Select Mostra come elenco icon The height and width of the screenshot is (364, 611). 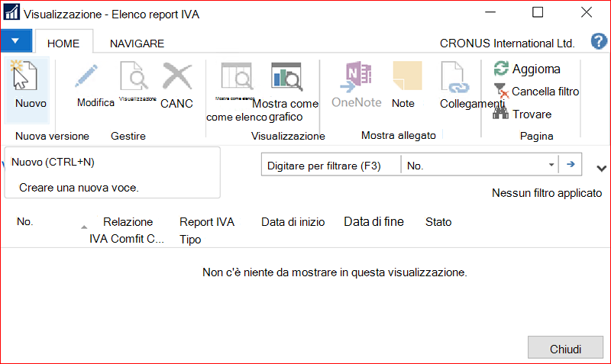237,76
